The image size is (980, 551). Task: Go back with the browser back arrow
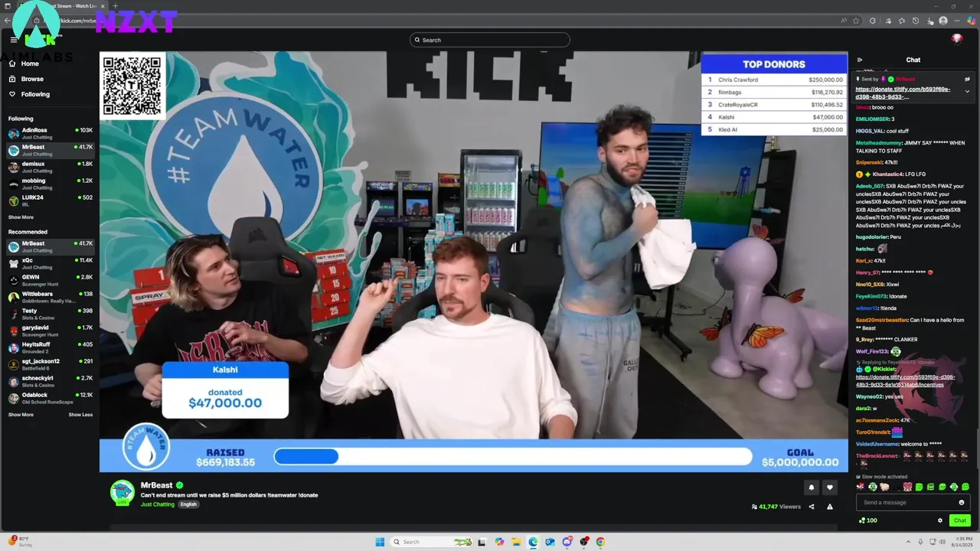point(8,21)
